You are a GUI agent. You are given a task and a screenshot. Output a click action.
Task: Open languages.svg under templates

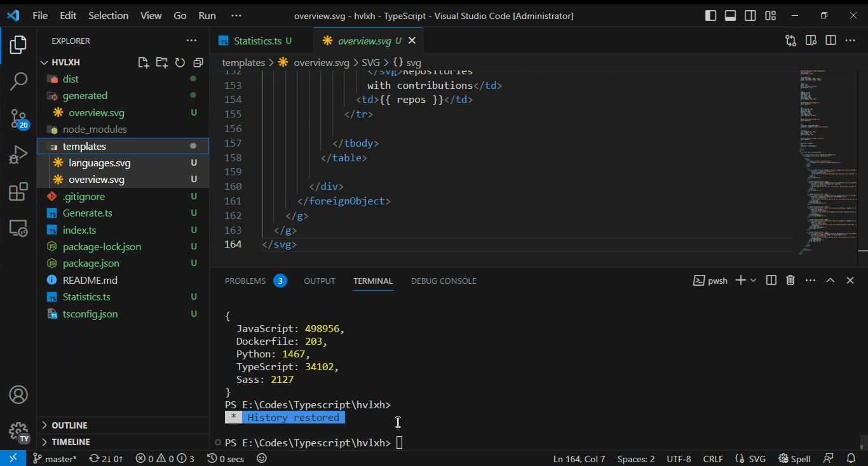[123, 163]
